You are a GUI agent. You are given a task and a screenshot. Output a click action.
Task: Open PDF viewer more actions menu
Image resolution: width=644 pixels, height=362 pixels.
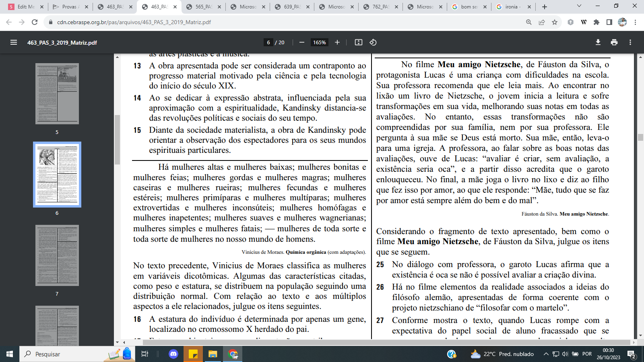(x=630, y=42)
